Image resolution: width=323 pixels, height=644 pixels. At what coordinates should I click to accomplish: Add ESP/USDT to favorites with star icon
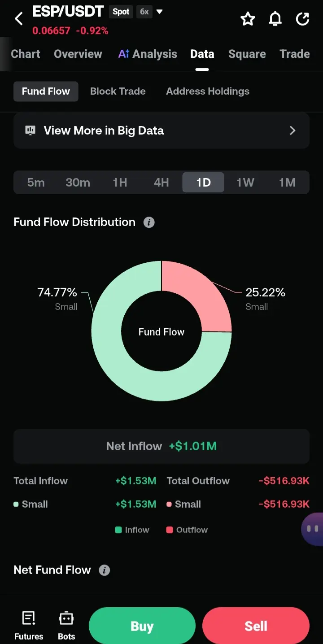(x=248, y=19)
